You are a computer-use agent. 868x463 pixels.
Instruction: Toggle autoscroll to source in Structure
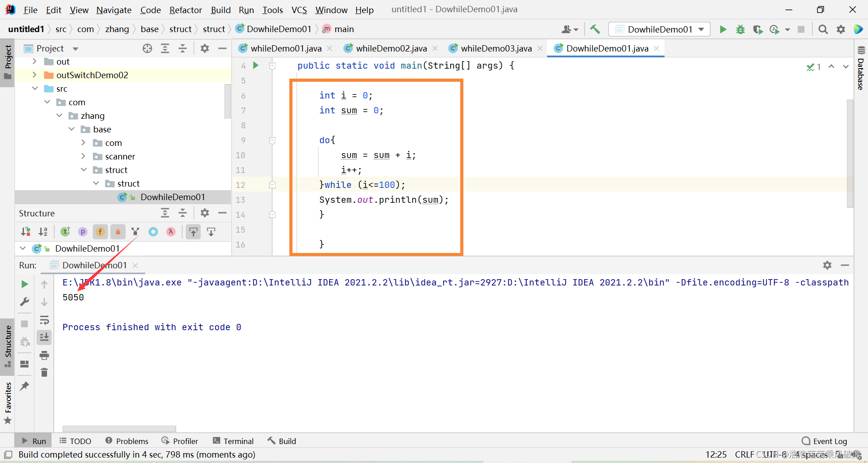coord(193,232)
